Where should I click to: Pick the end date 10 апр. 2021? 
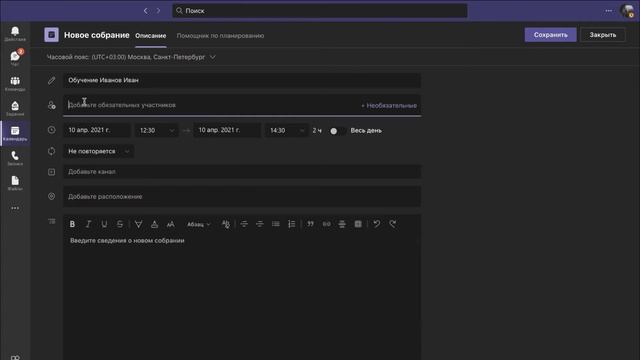[x=227, y=130]
